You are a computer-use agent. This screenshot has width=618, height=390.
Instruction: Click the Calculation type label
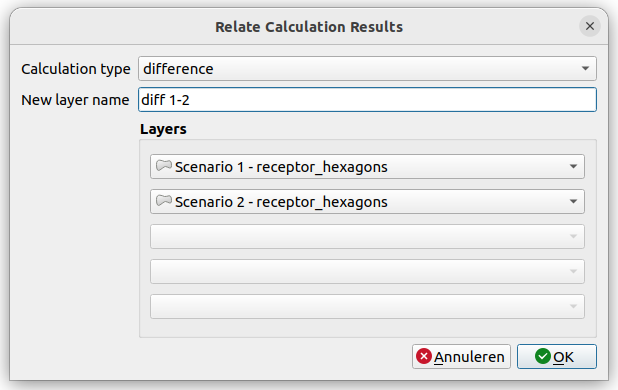pos(76,69)
